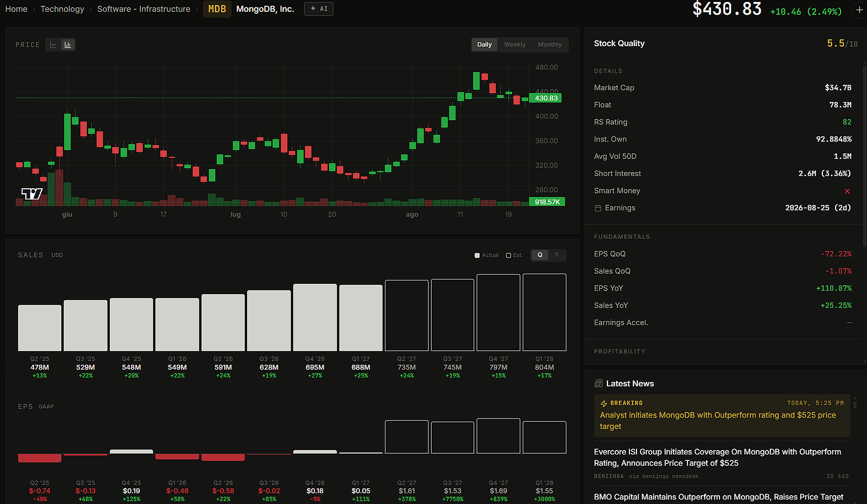Click the Inst. Own value 92.8848%
This screenshot has width=867, height=504.
pos(834,139)
